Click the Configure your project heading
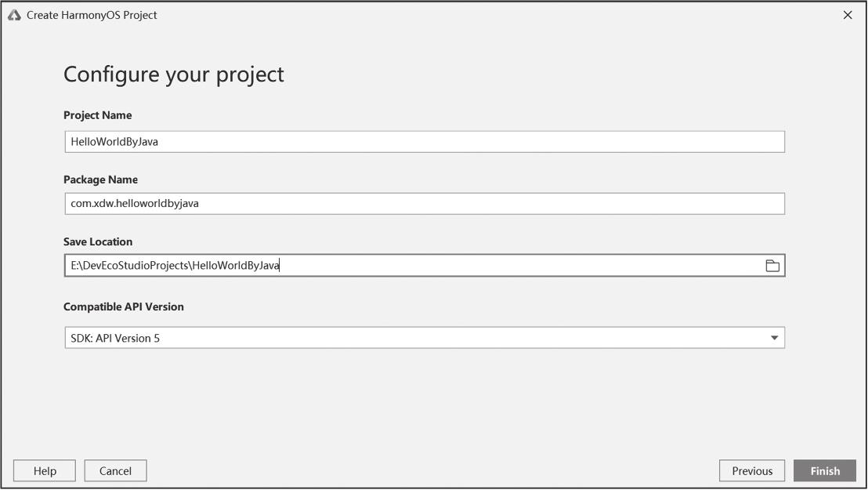Image resolution: width=868 pixels, height=490 pixels. pyautogui.click(x=173, y=74)
